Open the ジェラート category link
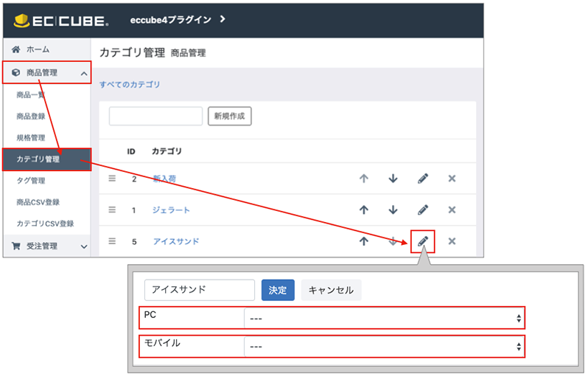Viewport: 588px width, 377px height. click(x=171, y=210)
